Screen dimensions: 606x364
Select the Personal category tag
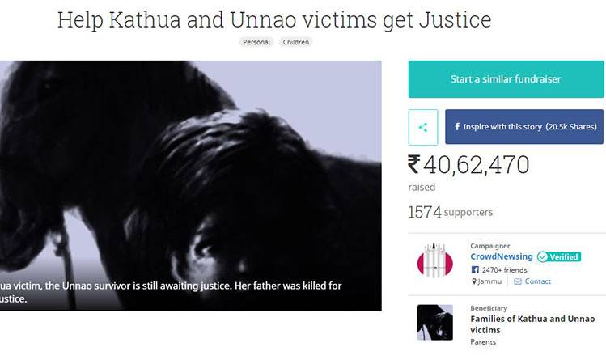pyautogui.click(x=256, y=42)
